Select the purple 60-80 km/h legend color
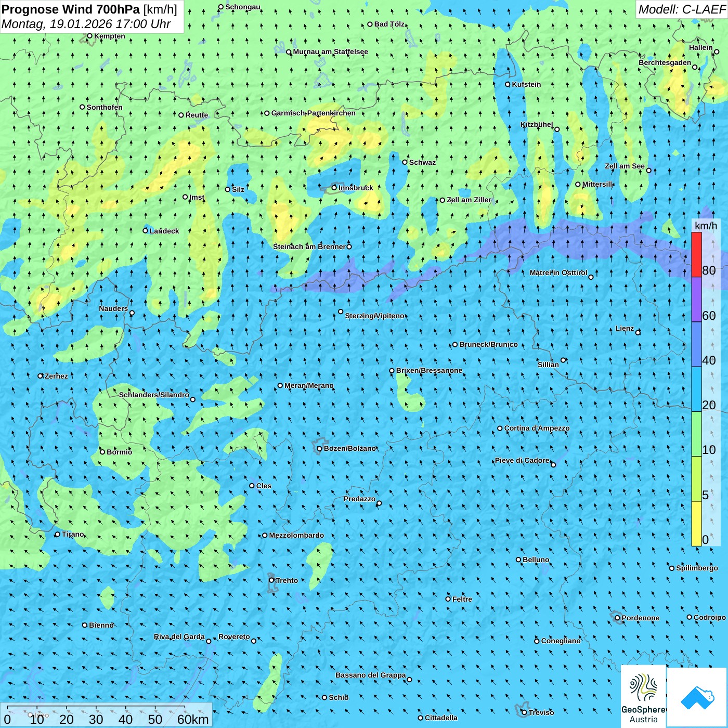The image size is (728, 728). pyautogui.click(x=696, y=300)
